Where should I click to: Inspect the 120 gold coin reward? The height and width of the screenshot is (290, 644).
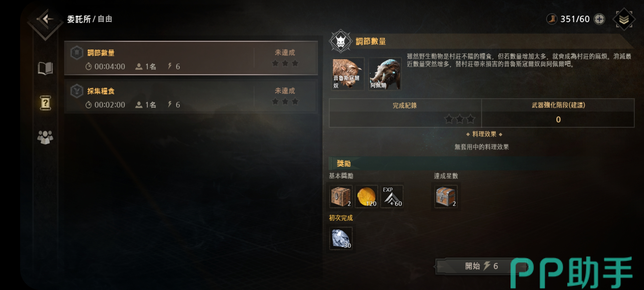click(366, 197)
